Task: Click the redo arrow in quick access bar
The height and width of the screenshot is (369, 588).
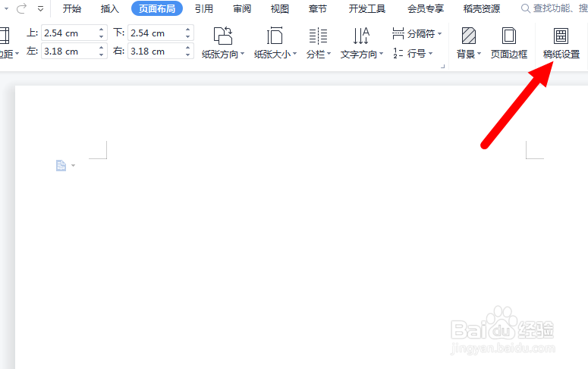Action: (x=21, y=8)
